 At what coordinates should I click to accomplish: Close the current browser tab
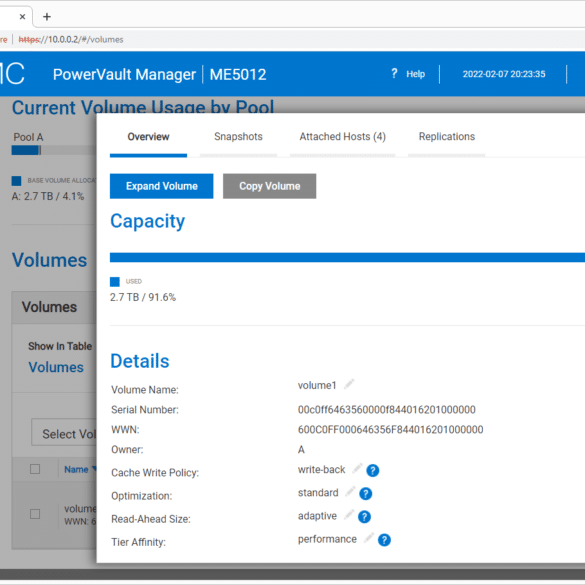click(x=22, y=17)
